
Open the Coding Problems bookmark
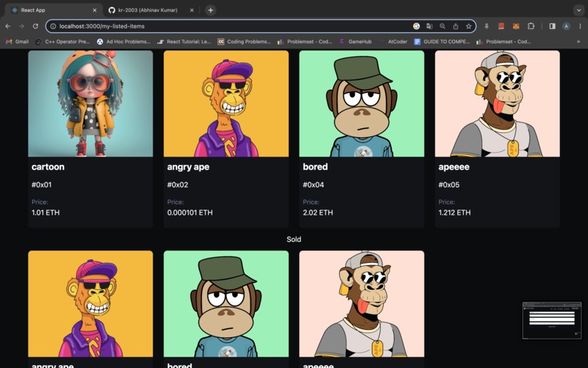[244, 42]
